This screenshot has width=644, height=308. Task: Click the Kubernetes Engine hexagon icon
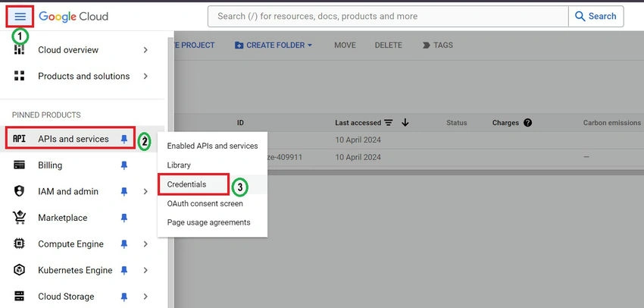click(19, 270)
